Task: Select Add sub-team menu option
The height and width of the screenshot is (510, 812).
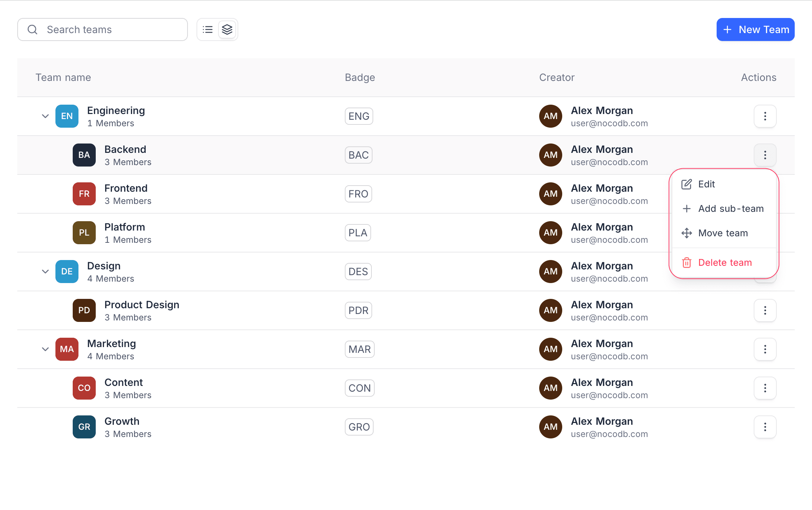Action: click(x=730, y=209)
